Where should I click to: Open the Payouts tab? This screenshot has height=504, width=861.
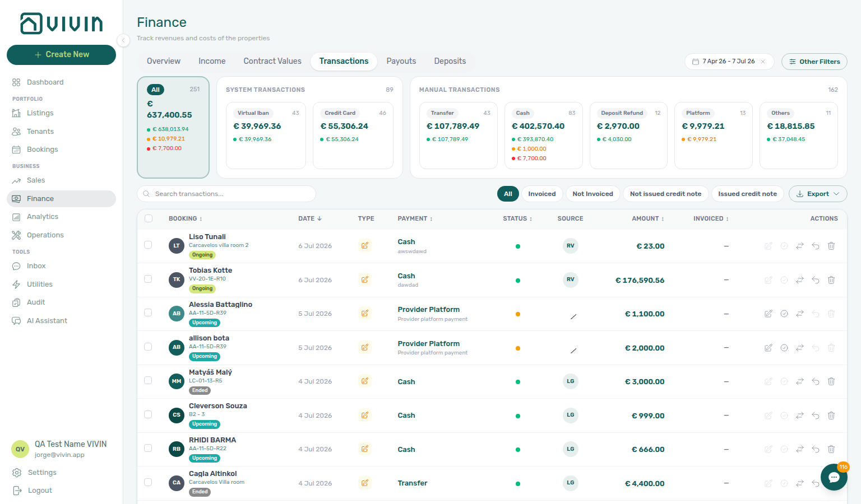[x=401, y=62]
